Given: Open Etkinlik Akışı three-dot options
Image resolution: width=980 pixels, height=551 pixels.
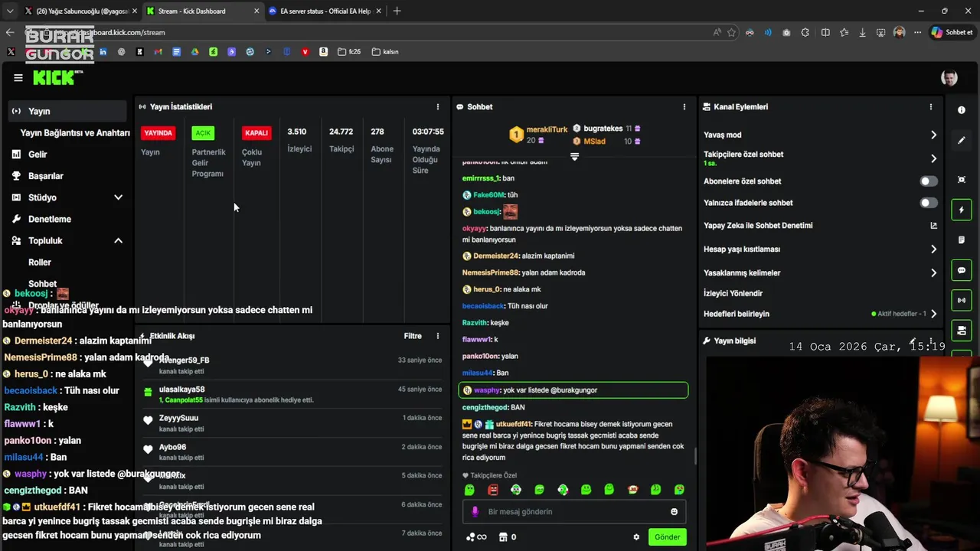Looking at the screenshot, I should [x=438, y=336].
